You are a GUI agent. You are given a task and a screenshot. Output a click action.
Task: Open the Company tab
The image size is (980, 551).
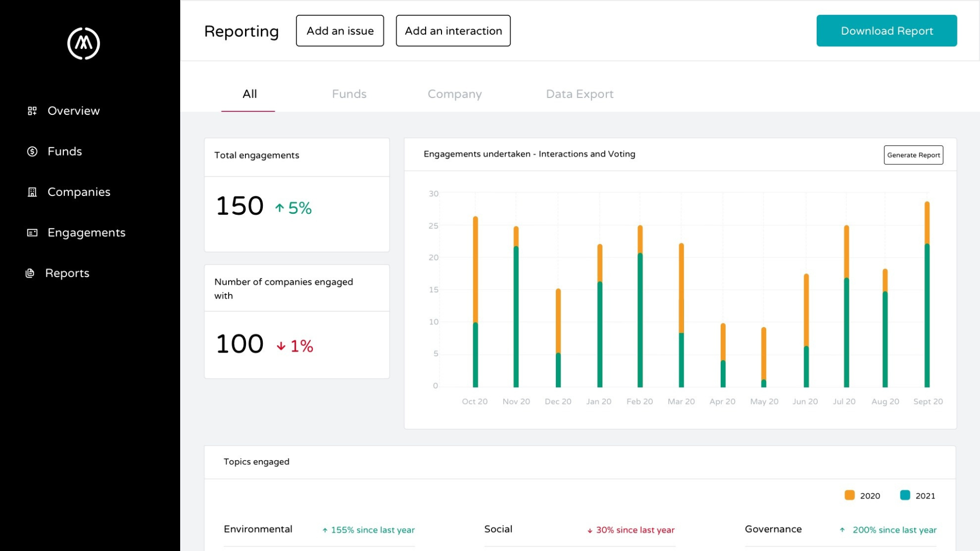[454, 94]
